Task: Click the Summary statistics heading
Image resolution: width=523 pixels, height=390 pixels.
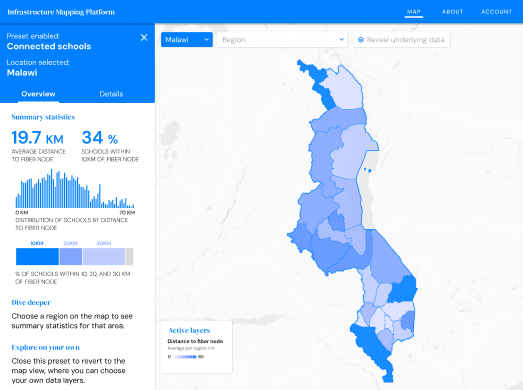Action: click(x=43, y=117)
